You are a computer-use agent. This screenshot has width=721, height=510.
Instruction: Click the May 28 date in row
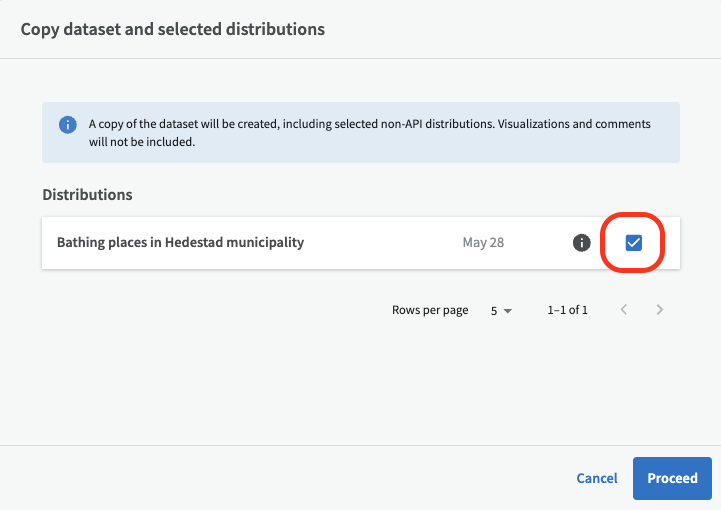point(483,242)
